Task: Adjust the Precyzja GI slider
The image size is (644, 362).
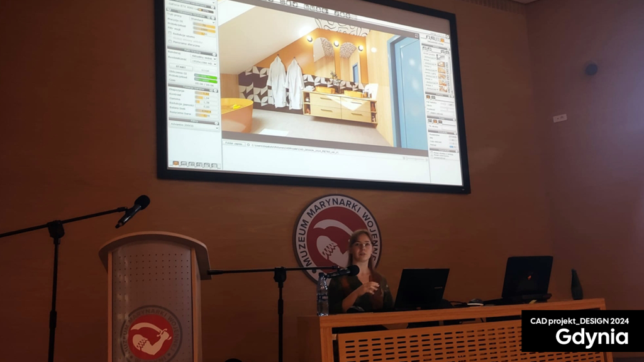Action: coord(204,25)
